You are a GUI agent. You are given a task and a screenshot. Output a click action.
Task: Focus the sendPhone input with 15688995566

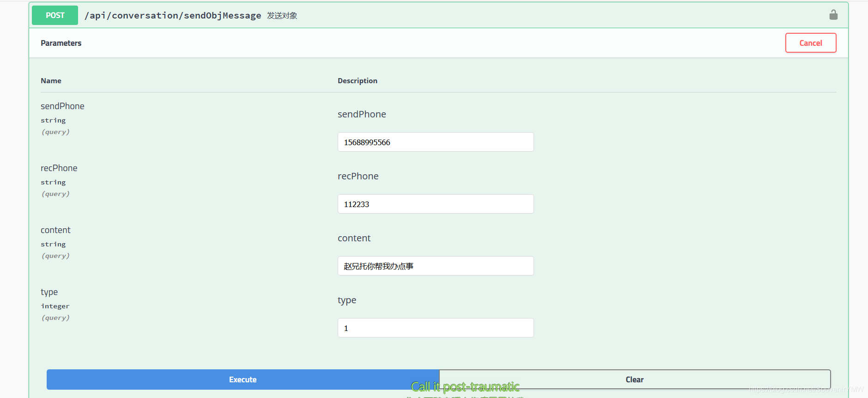pyautogui.click(x=436, y=142)
